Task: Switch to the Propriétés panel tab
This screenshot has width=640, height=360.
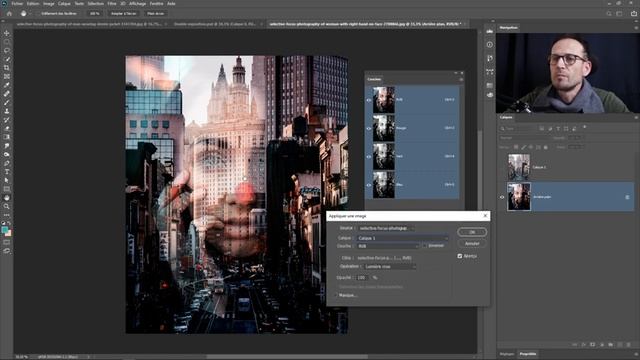Action: [x=528, y=354]
